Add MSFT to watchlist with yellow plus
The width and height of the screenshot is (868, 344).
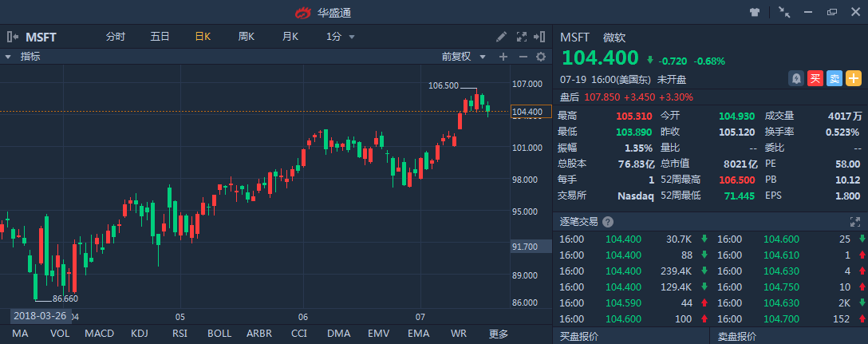(x=854, y=78)
